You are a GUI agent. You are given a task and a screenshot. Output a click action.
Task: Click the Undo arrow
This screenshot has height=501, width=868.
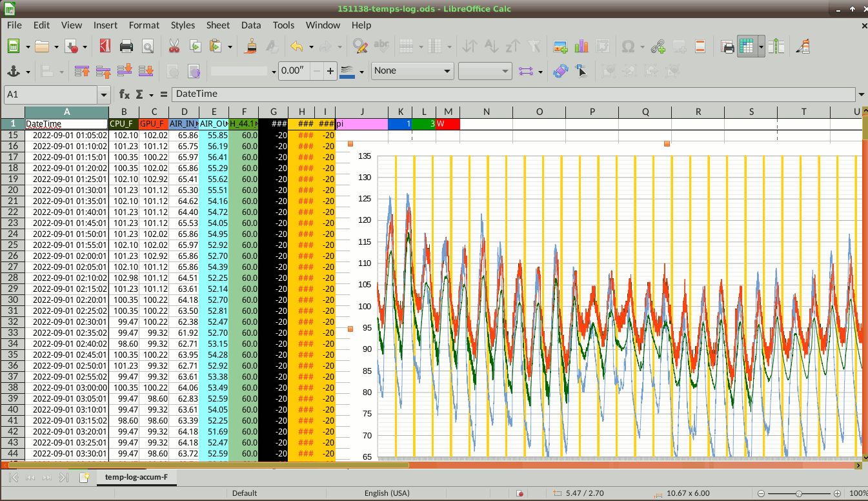297,46
